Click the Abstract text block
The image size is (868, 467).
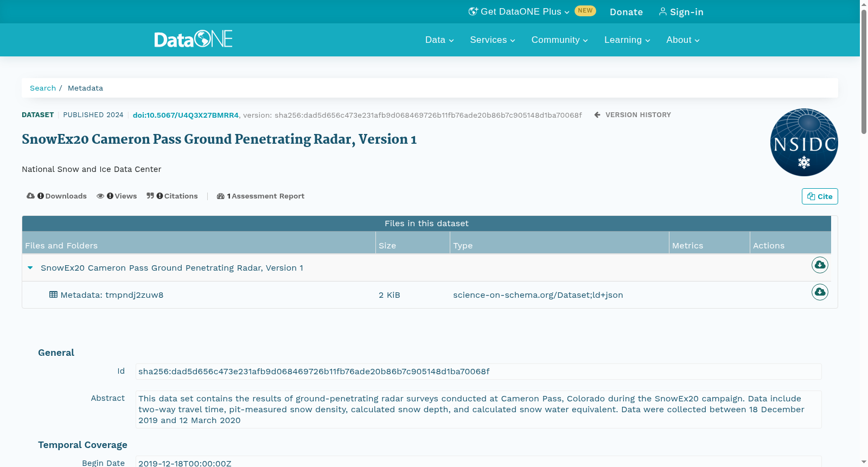point(478,410)
